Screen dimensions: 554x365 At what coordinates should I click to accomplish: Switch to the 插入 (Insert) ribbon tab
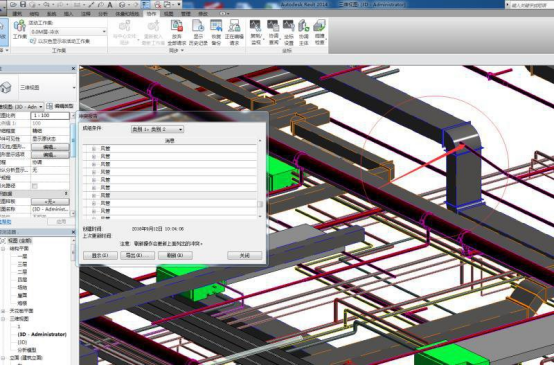pyautogui.click(x=69, y=13)
